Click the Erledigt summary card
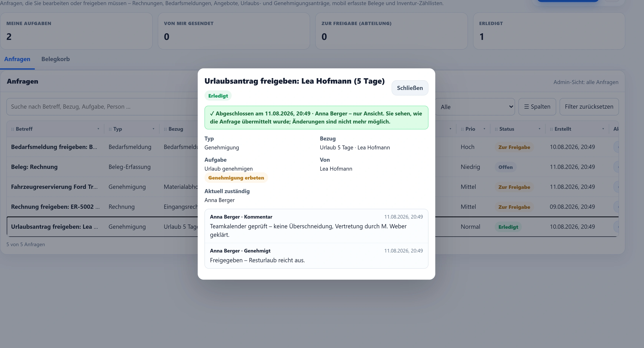The image size is (644, 348). pos(549,31)
